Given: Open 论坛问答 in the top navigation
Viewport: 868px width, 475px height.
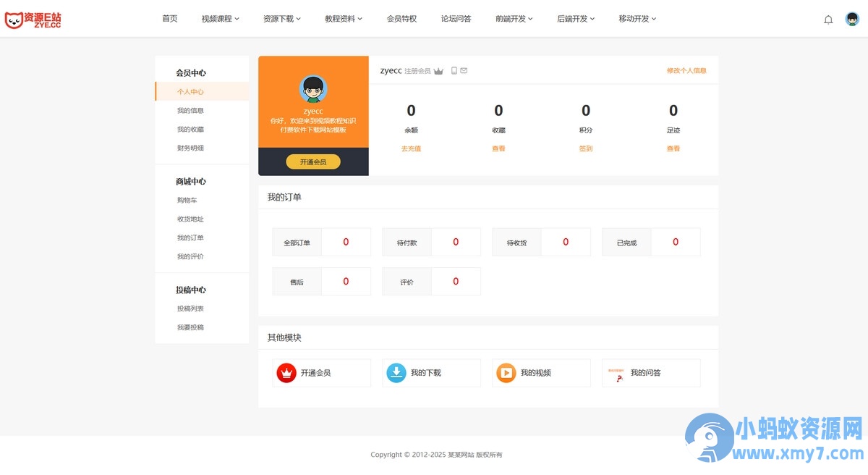Looking at the screenshot, I should click(x=456, y=19).
